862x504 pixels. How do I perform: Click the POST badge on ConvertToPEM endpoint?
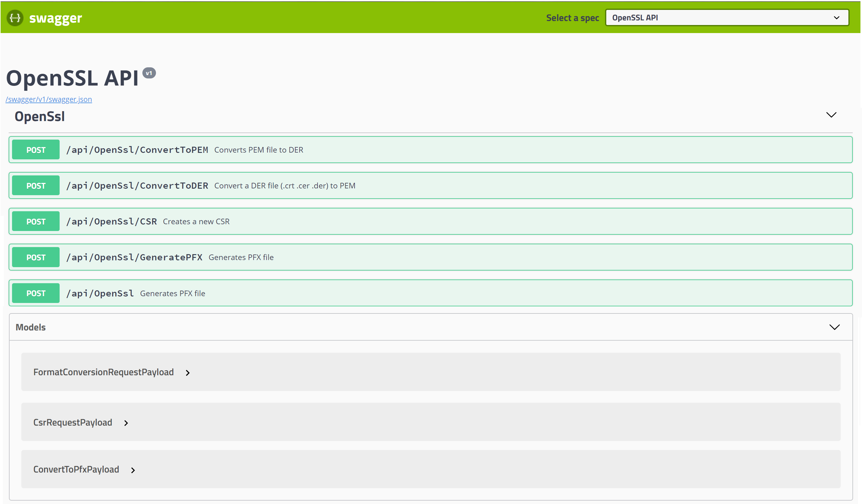click(x=35, y=149)
